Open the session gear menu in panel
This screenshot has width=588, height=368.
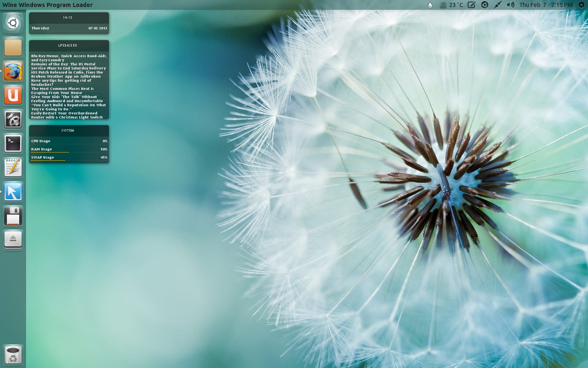coord(581,5)
